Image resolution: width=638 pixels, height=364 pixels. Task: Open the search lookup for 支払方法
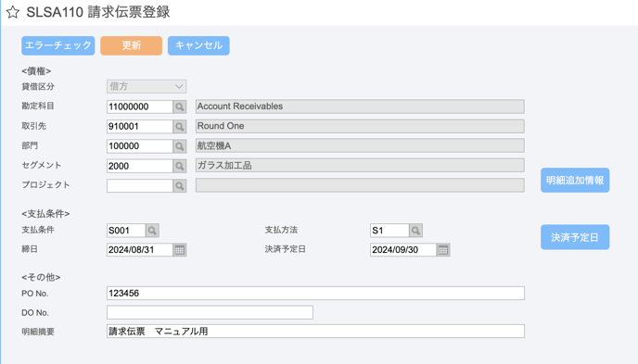coord(415,231)
